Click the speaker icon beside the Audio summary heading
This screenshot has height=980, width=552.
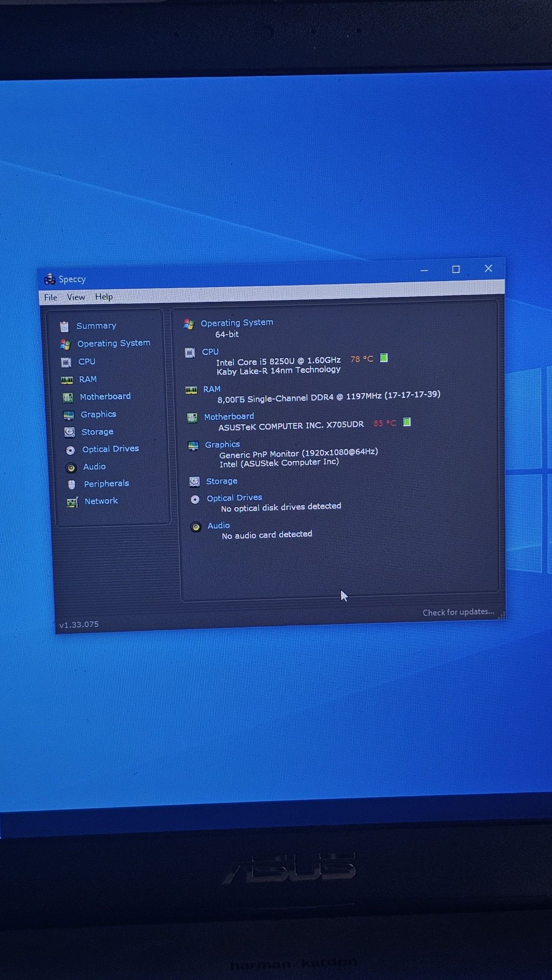[196, 527]
